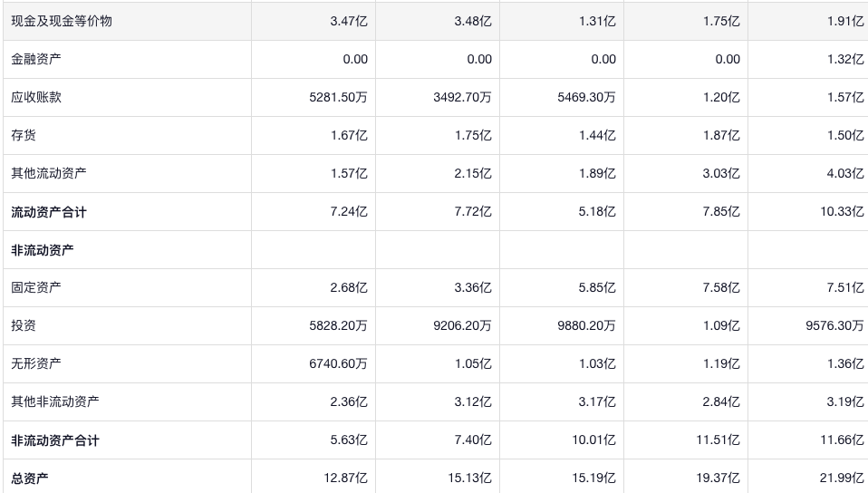The image size is (868, 493).
Task: Select the 金融资产 row label
Action: point(36,59)
